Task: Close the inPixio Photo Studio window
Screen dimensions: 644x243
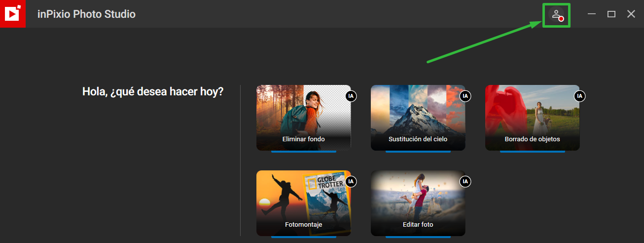Action: [x=631, y=14]
